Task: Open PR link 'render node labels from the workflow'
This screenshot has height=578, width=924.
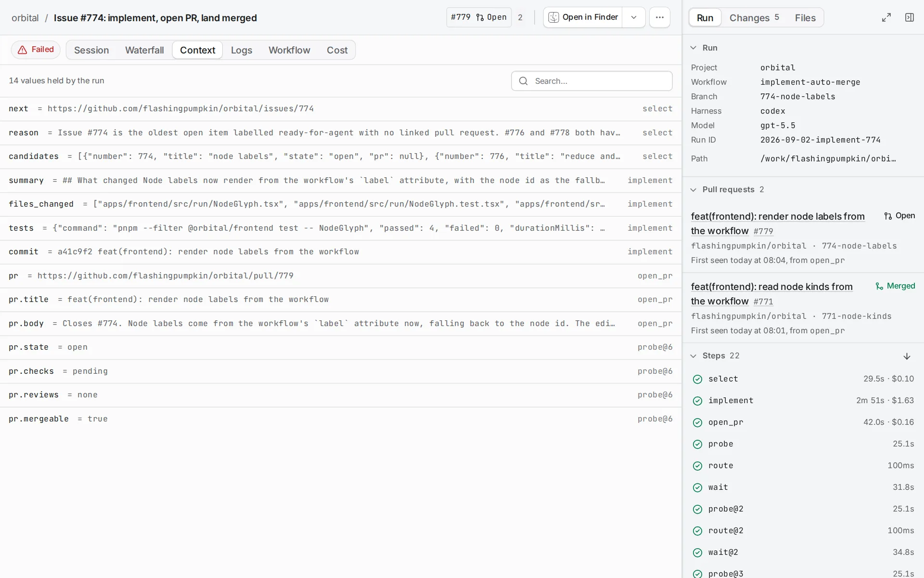Action: pyautogui.click(x=778, y=223)
